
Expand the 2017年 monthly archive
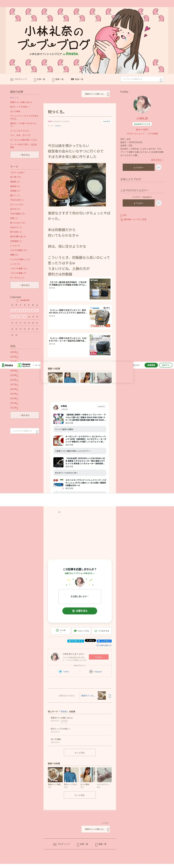(x=14, y=385)
